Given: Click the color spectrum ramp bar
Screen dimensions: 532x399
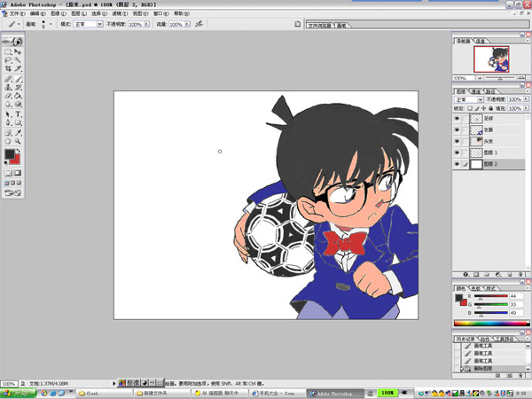Looking at the screenshot, I should pos(491,324).
